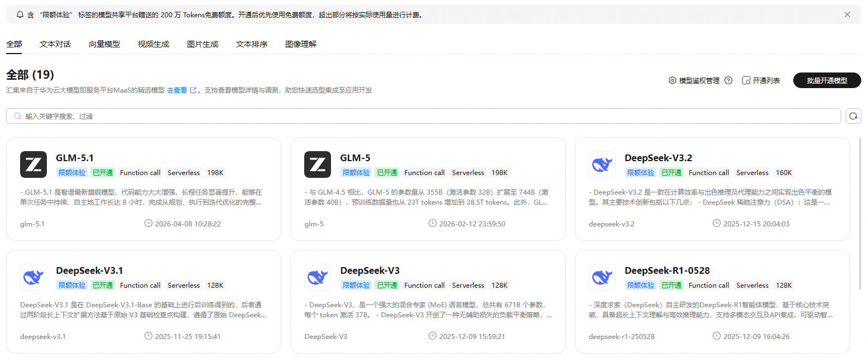The width and height of the screenshot is (868, 358).
Task: Click the clock icon on DeepSeek-V3.2 card
Action: tap(717, 224)
